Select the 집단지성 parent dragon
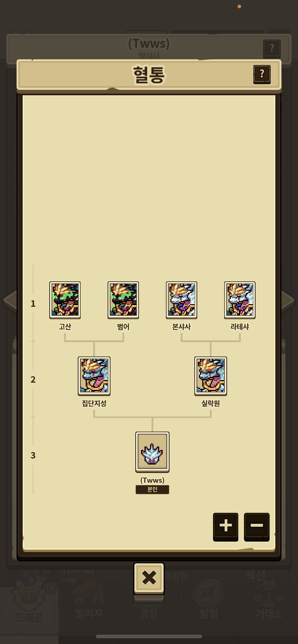 [x=94, y=376]
